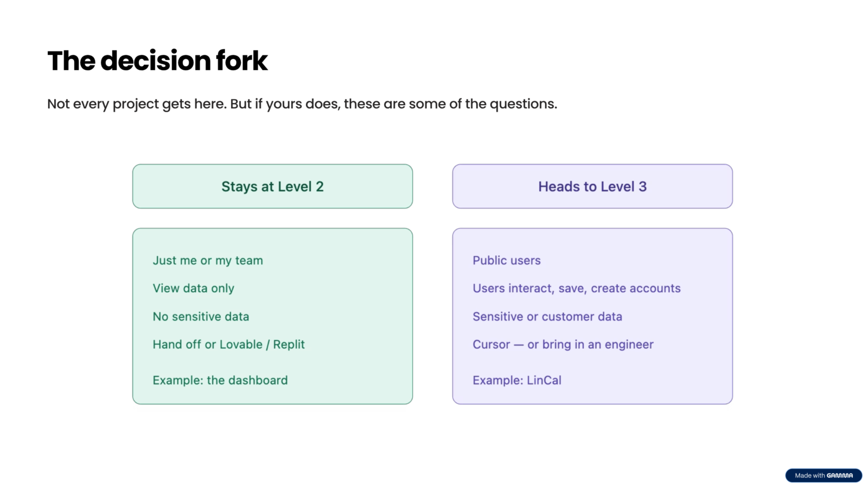Click the subtitle about project questions
Viewport: 868px width, 488px height.
(302, 104)
